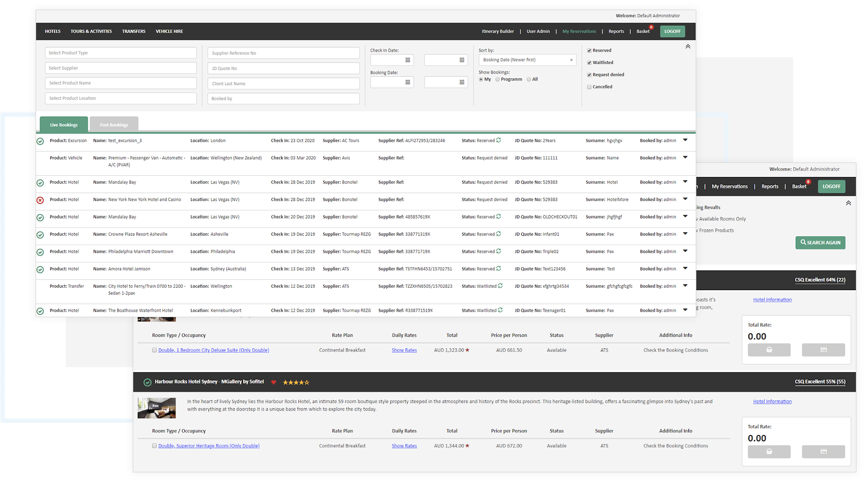Collapse the search panel chevron in back window
This screenshot has height=482, width=868.
[848, 203]
